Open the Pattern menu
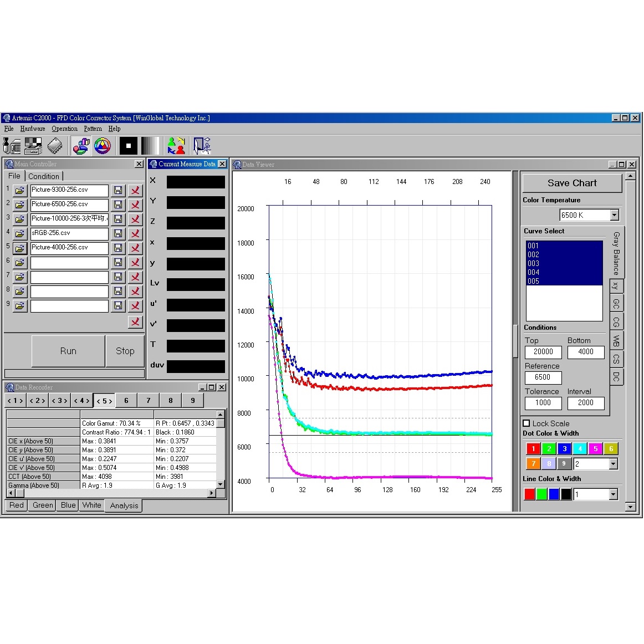Viewport: 644px width, 644px height. [93, 129]
